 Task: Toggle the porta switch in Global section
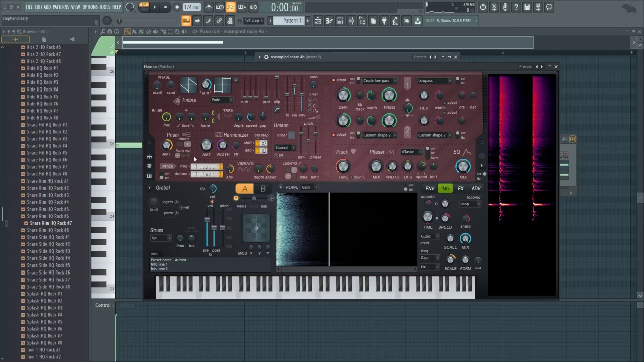click(177, 213)
